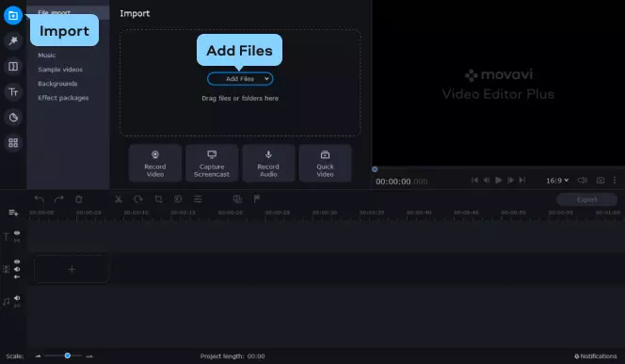The image size is (625, 364).
Task: Toggle the video track's eye visibility
Action: (x=17, y=261)
